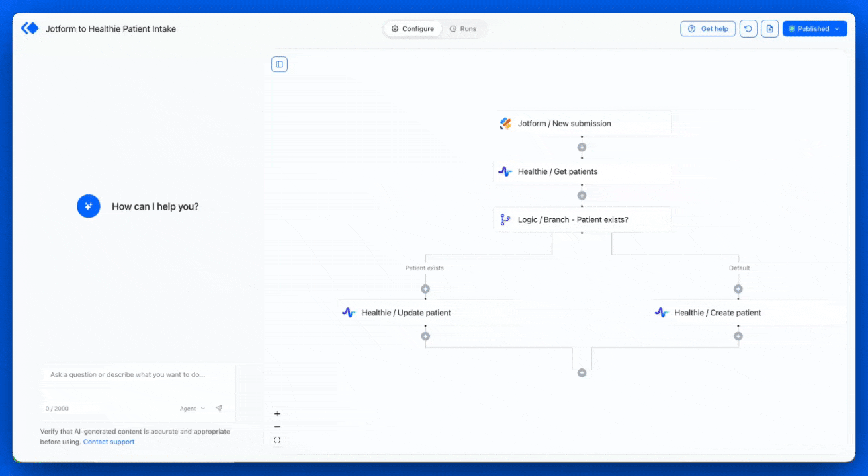Click the Jotform logo on New submission node
Screen dimensions: 868x476
coord(505,124)
